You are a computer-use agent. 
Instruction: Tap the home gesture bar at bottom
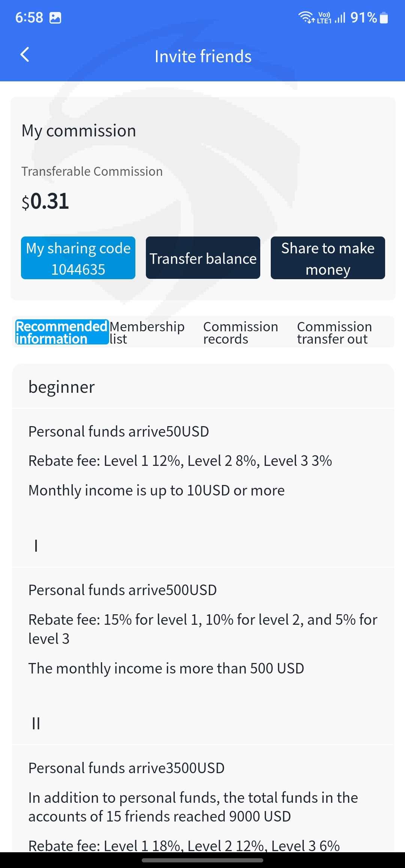pos(202,861)
